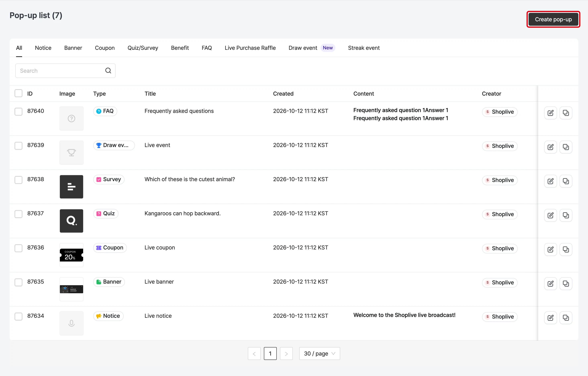
Task: Check the row 87636 checkbox
Action: (18, 248)
